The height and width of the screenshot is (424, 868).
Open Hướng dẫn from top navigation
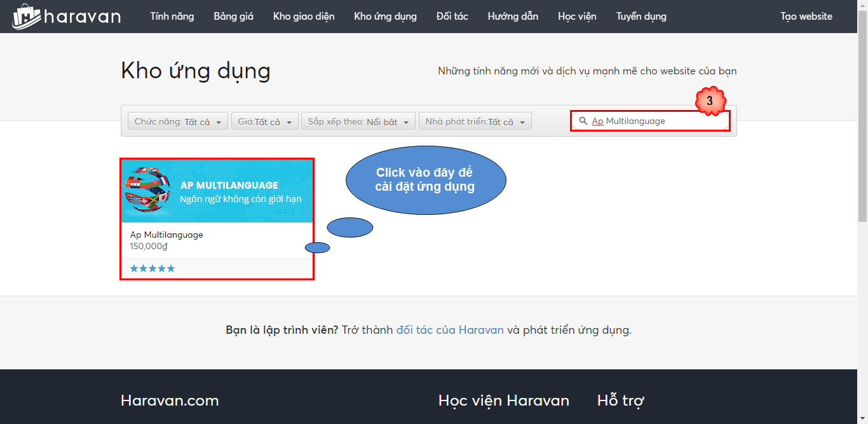pyautogui.click(x=513, y=17)
